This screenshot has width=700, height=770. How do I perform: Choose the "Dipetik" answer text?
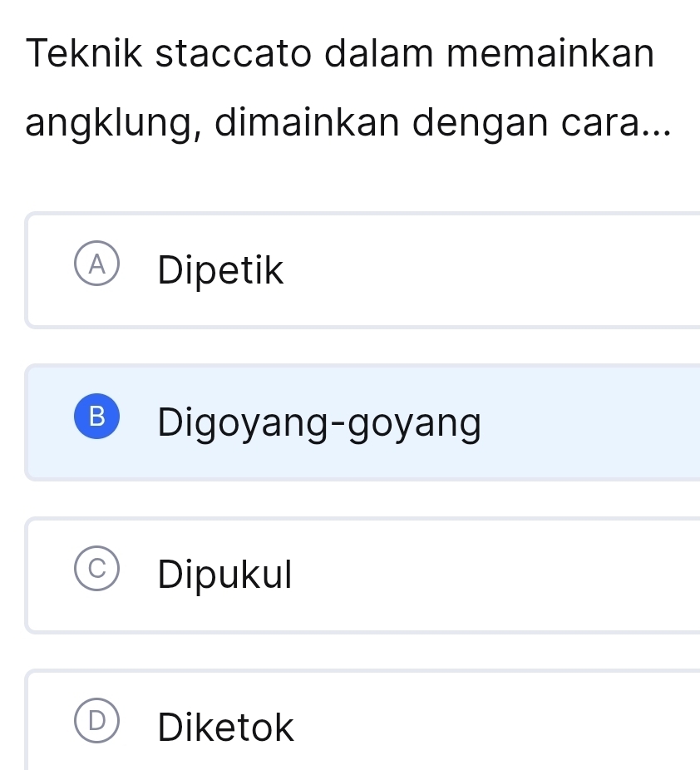[221, 271]
